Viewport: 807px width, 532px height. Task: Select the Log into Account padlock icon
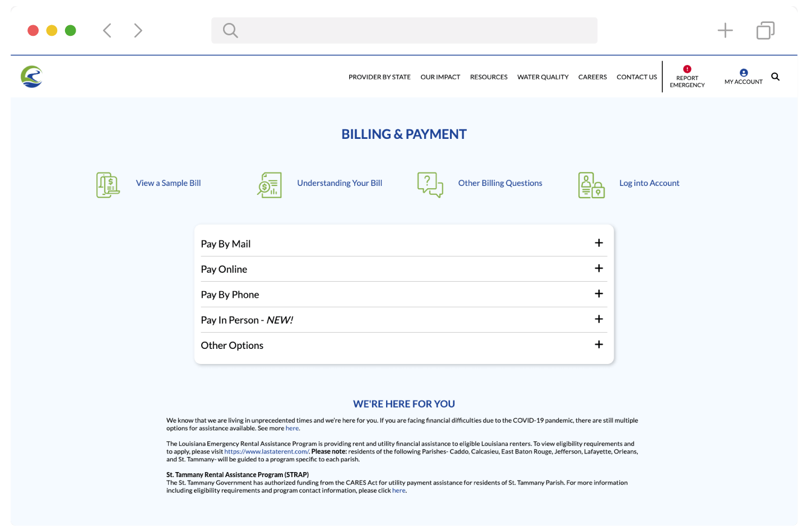[590, 185]
